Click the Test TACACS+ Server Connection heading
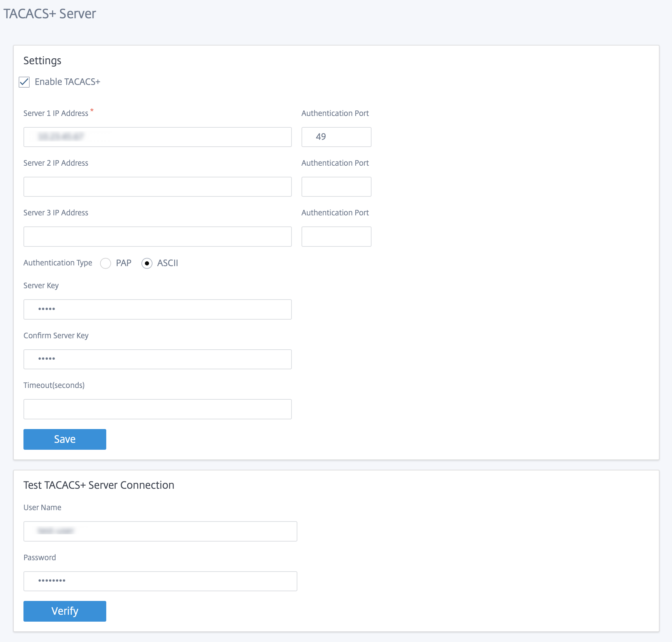This screenshot has height=642, width=672. click(x=99, y=485)
